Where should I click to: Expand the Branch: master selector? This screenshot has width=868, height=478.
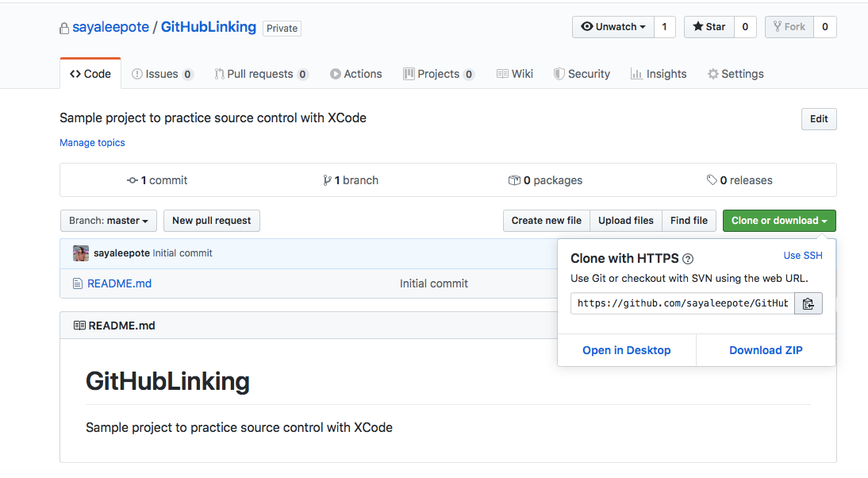click(109, 221)
